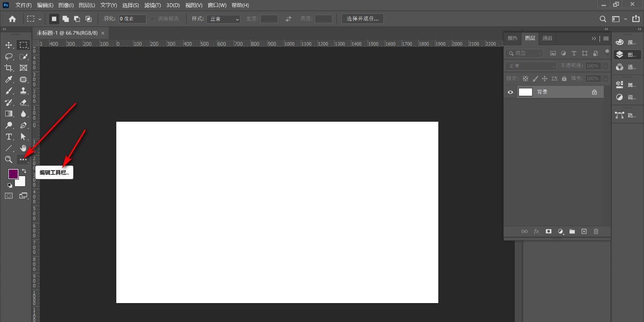Open the 文件(F) menu
The height and width of the screenshot is (322, 644).
(23, 5)
